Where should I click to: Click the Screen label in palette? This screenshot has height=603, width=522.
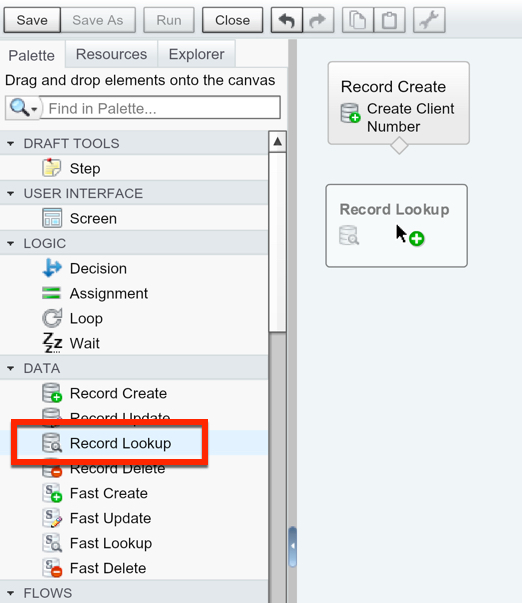point(93,218)
